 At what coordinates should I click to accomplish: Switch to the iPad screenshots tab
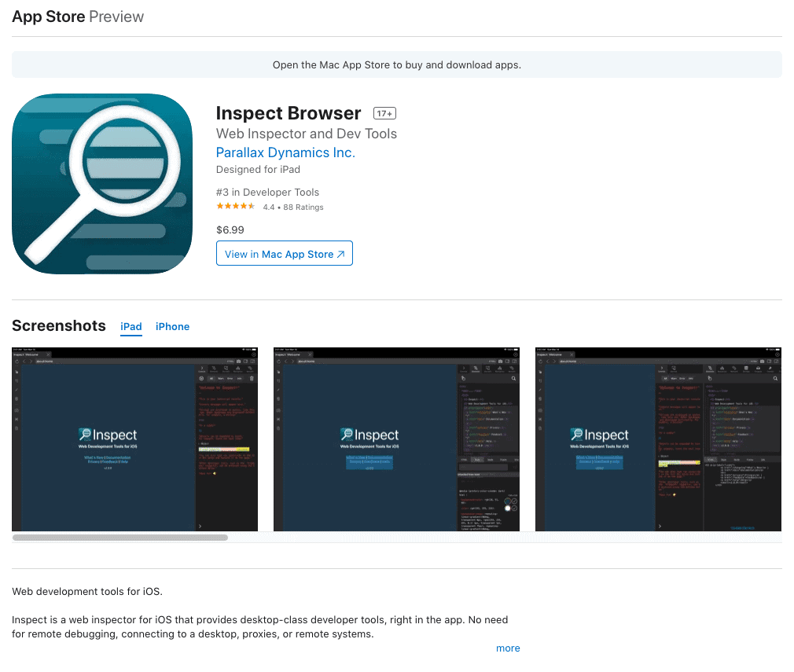131,327
